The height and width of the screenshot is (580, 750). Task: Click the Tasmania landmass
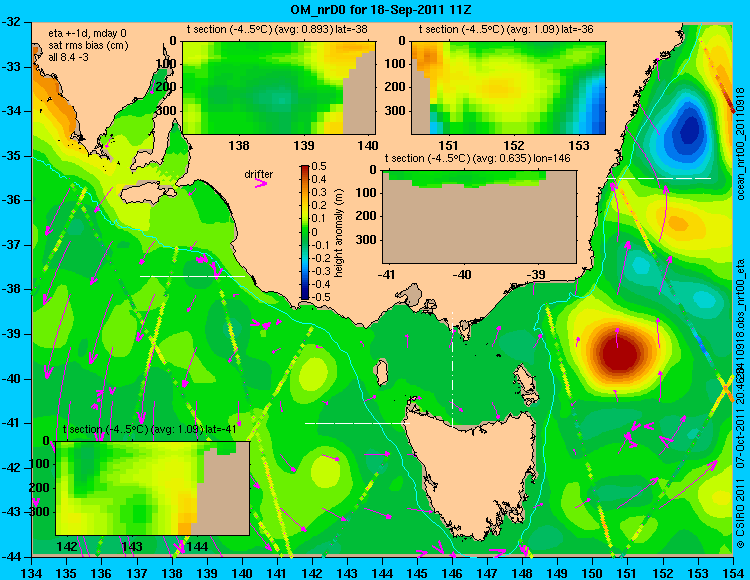click(471, 471)
